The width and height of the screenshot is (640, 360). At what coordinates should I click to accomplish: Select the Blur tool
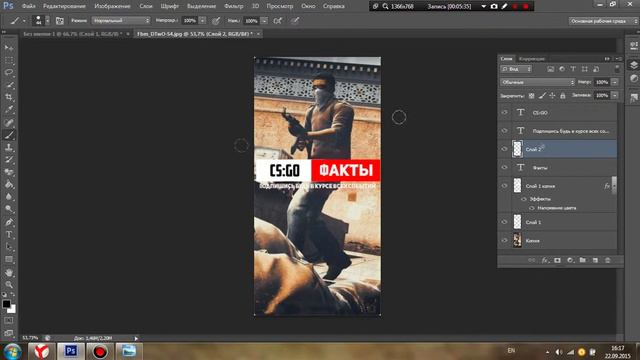(x=9, y=197)
